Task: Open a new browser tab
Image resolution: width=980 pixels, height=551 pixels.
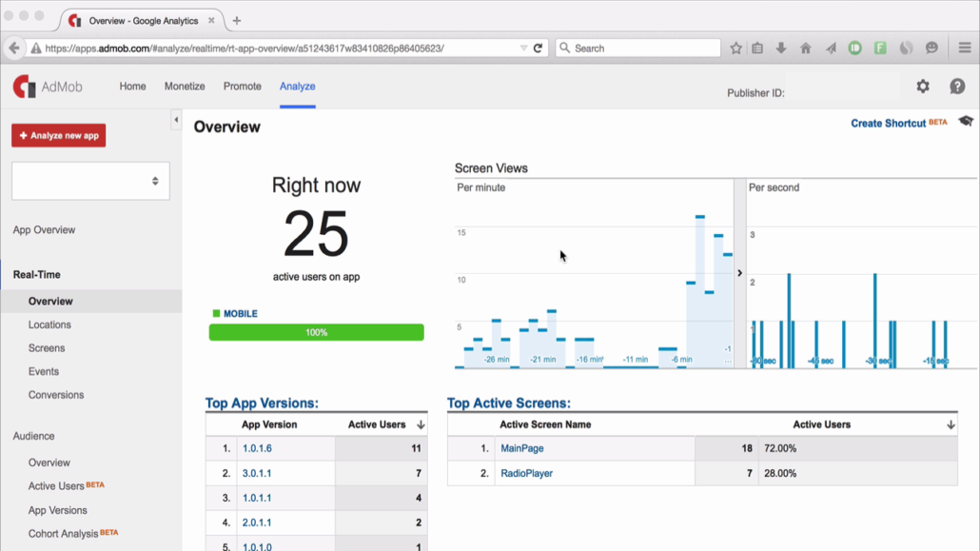Action: coord(237,21)
